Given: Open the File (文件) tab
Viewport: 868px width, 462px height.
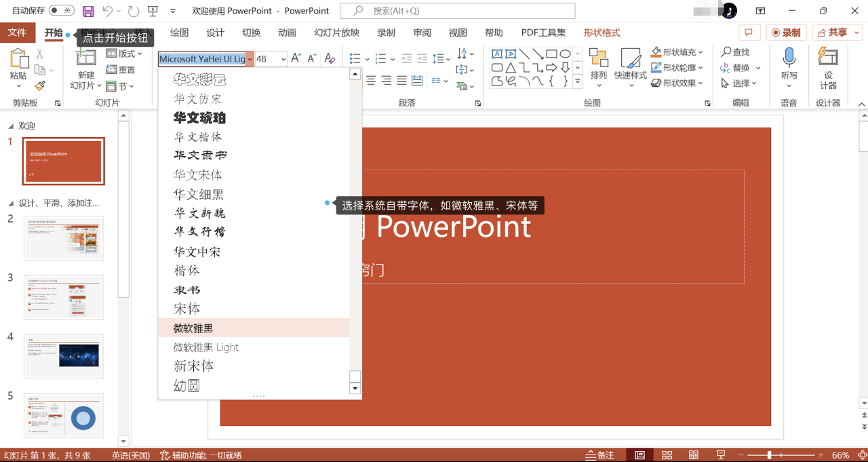Looking at the screenshot, I should pyautogui.click(x=17, y=33).
